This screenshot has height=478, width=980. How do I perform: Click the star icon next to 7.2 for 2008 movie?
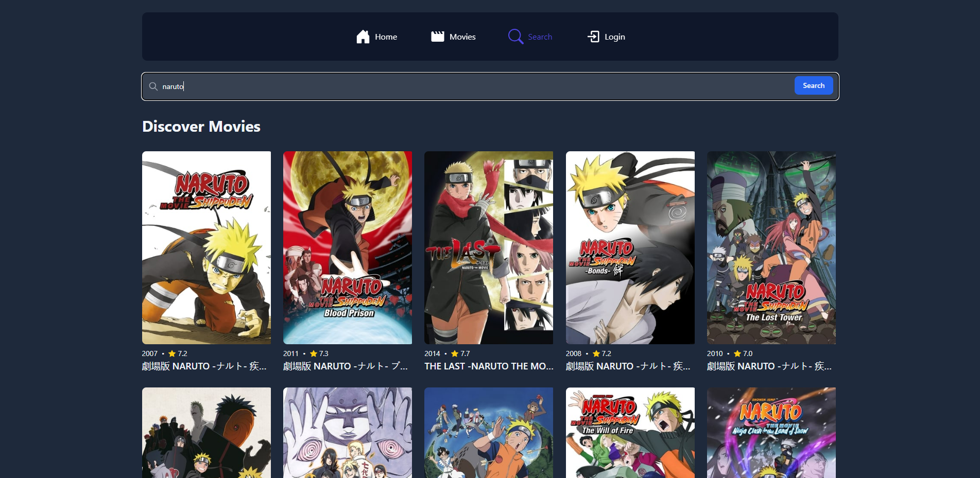click(596, 353)
